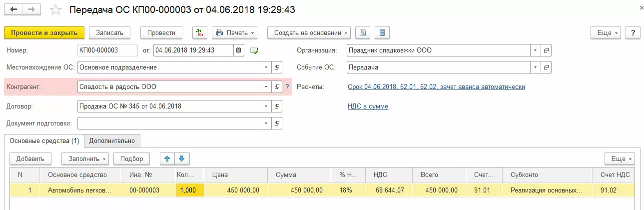Open calendar picker for document date
Image resolution: width=644 pixels, height=210 pixels.
coord(239,50)
